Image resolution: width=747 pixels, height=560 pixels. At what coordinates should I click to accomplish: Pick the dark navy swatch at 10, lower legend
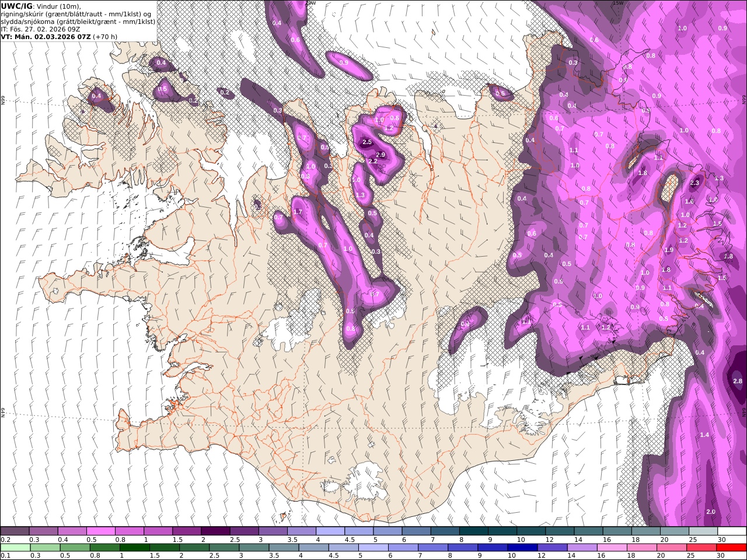[522, 547]
